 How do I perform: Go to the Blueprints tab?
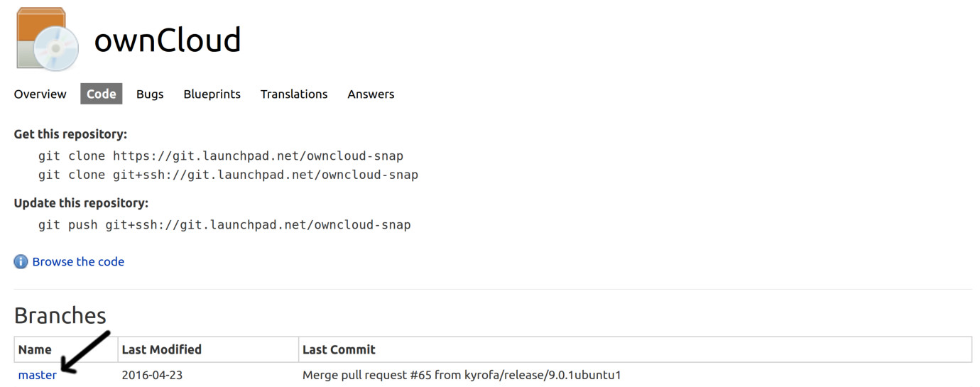[x=212, y=94]
